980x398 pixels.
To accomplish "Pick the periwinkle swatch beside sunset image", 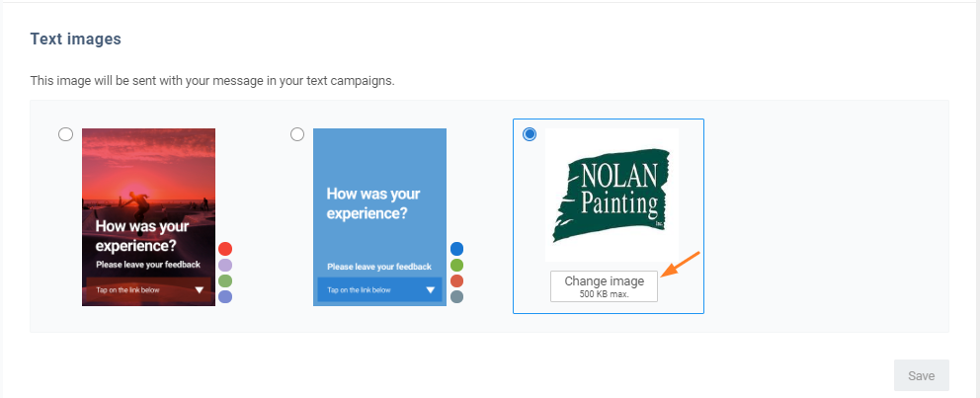I will [x=225, y=296].
